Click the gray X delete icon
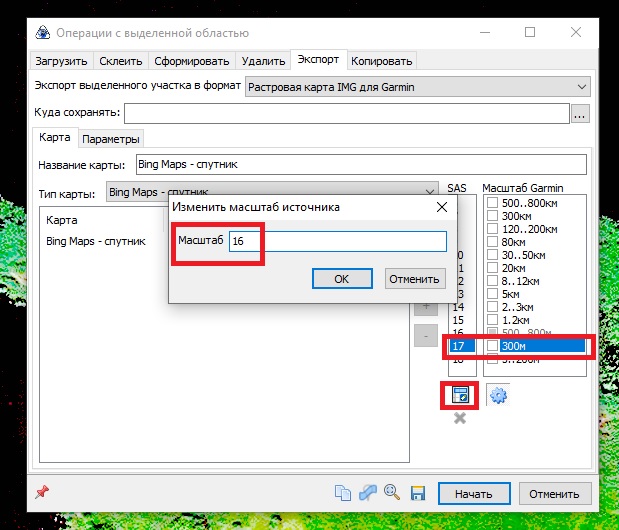 (x=459, y=418)
